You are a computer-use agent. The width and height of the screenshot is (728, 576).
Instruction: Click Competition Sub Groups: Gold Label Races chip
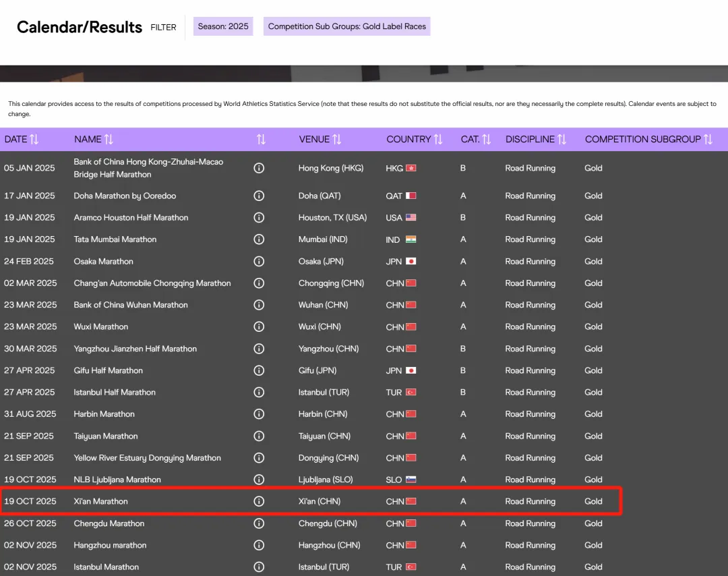[347, 26]
